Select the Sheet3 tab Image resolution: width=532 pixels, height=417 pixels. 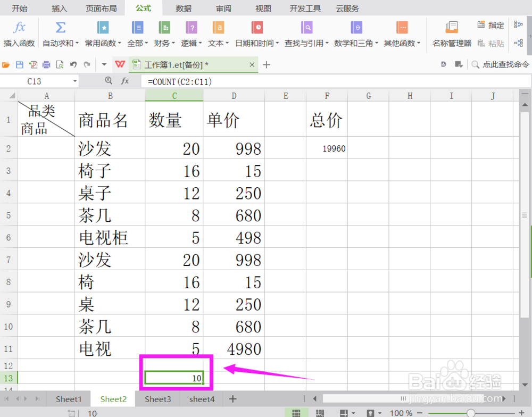tap(158, 399)
